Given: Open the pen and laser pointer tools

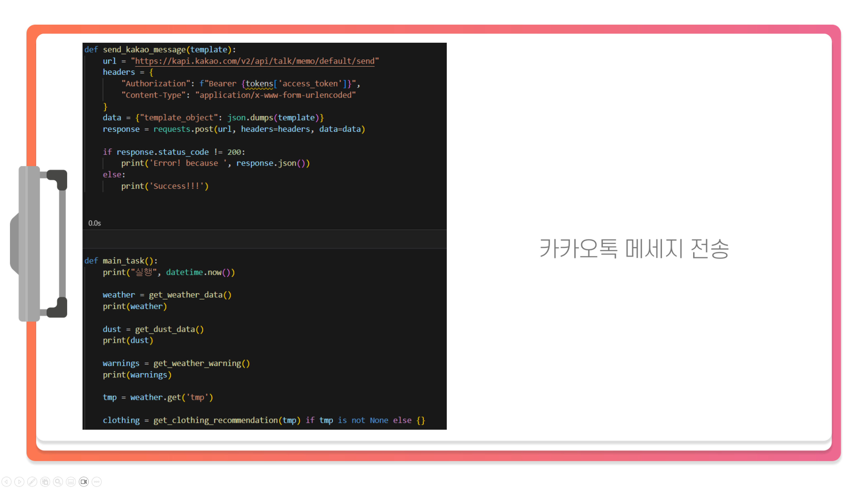Looking at the screenshot, I should click(x=32, y=482).
